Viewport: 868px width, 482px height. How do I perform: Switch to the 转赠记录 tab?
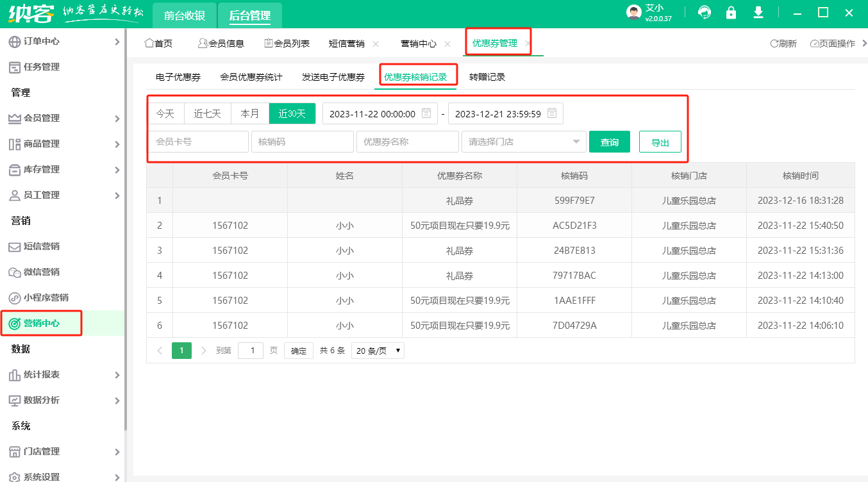tap(487, 77)
